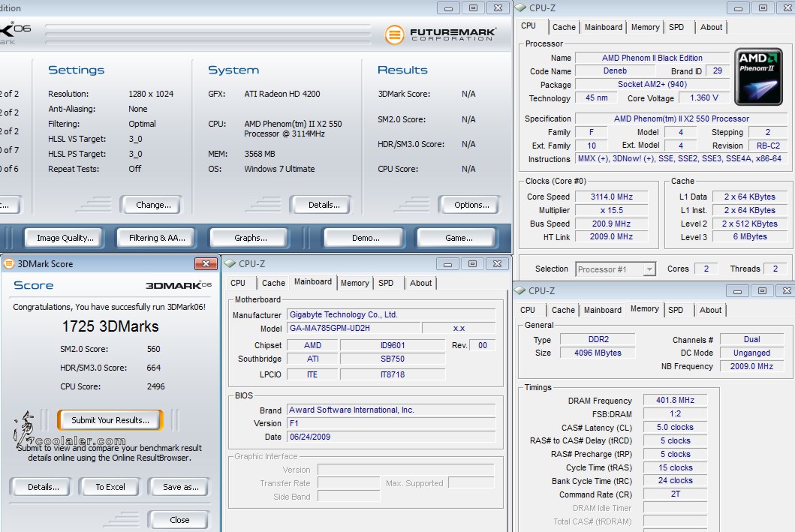Click the BIOS brand 'Award Software International, Inc.'
This screenshot has height=532, width=795.
click(391, 410)
